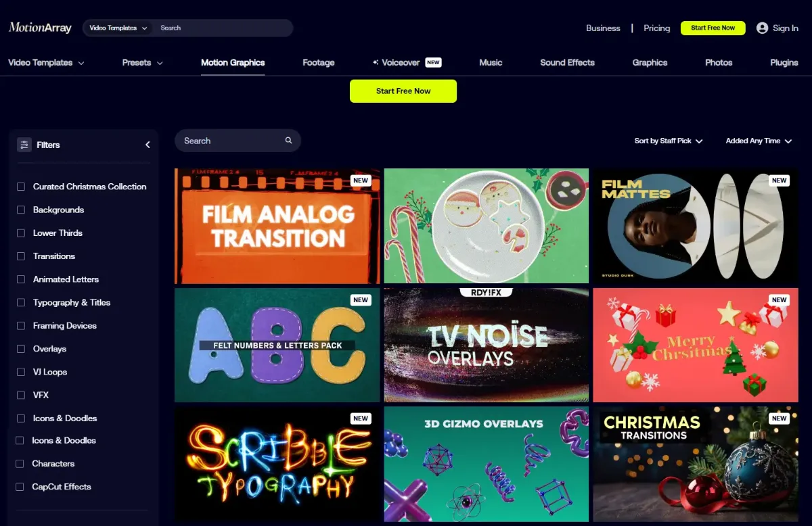Expand the Added Any Time dropdown
The height and width of the screenshot is (526, 812).
click(759, 141)
